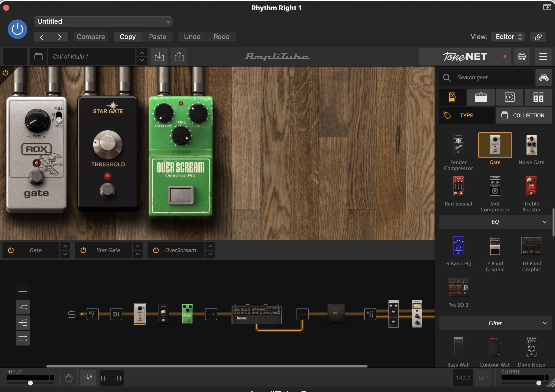
Task: Open the View Editor dropdown
Action: coord(508,37)
